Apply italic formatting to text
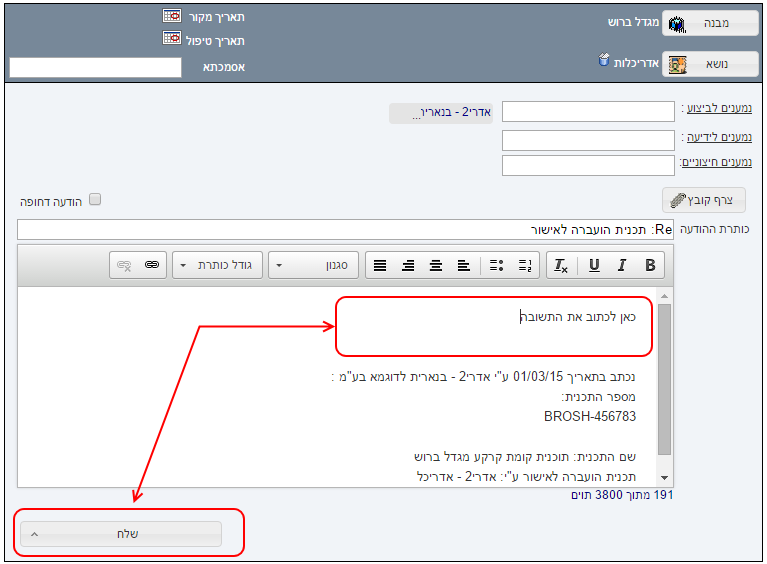Viewport: 767px width, 564px height. (622, 265)
